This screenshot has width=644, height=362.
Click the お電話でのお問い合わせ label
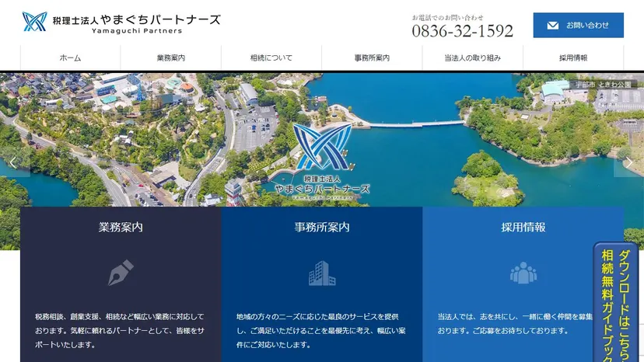coord(448,18)
